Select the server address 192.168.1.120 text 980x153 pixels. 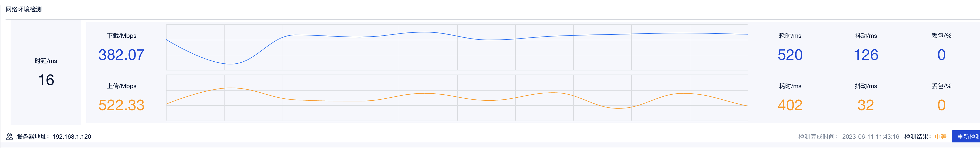click(72, 137)
